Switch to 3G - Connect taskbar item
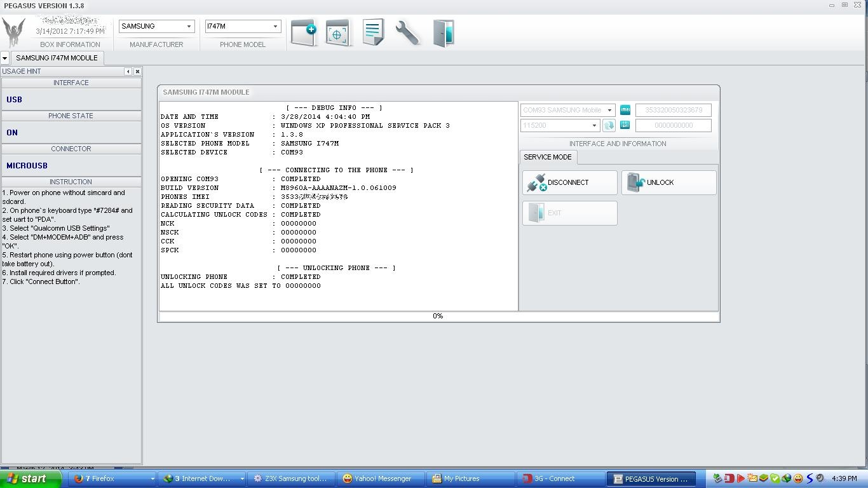Viewport: 868px width, 488px height. [560, 479]
